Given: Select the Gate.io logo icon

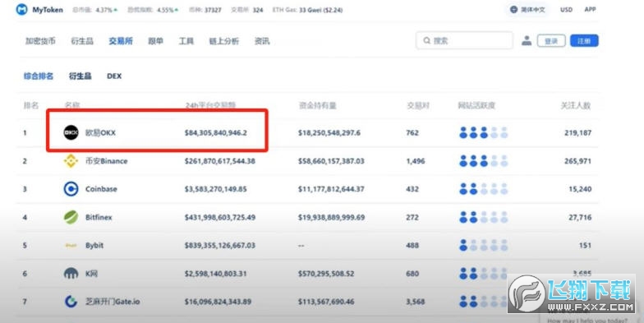Looking at the screenshot, I should click(x=71, y=302).
